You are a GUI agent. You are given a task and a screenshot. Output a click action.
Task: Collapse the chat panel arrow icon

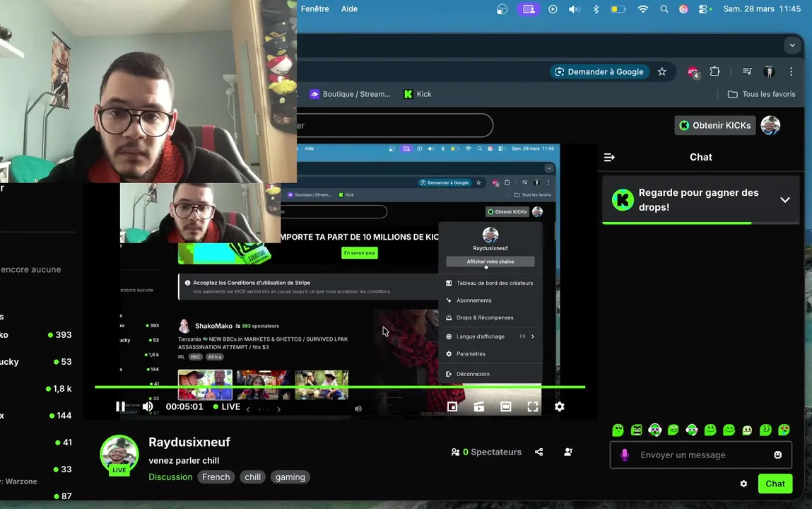[x=609, y=157]
